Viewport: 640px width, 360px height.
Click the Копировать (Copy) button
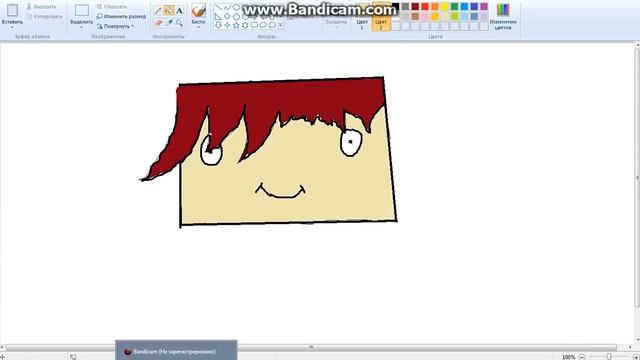tap(44, 17)
